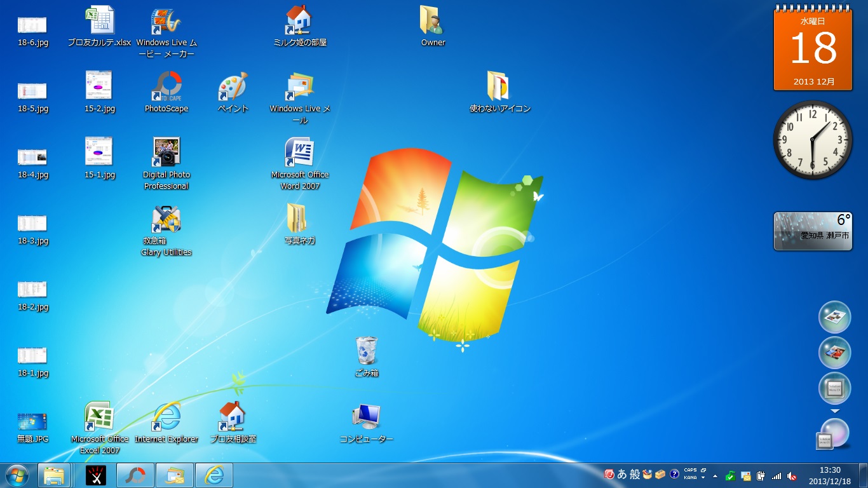This screenshot has width=868, height=488.
Task: Open Windows Live メール desktop shortcut
Action: (x=299, y=98)
